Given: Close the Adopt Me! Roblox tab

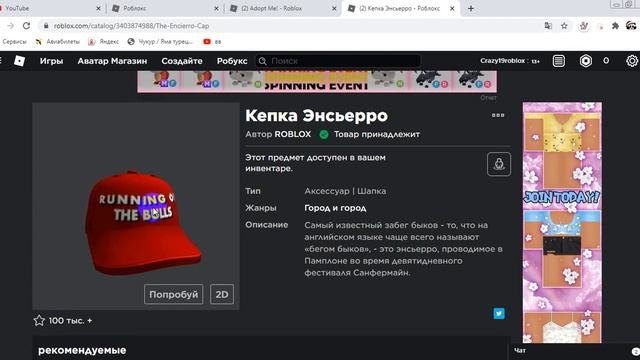Looking at the screenshot, I should point(334,8).
